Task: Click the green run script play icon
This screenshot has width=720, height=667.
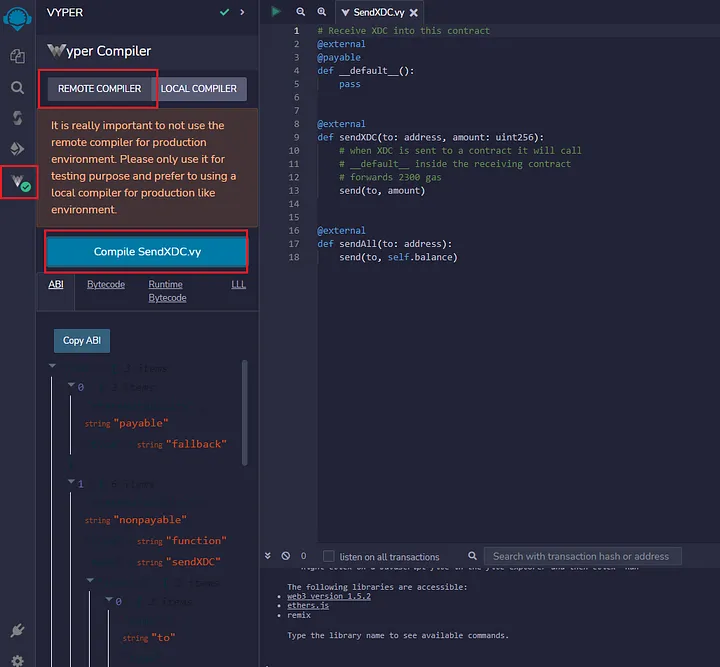Action: click(276, 11)
